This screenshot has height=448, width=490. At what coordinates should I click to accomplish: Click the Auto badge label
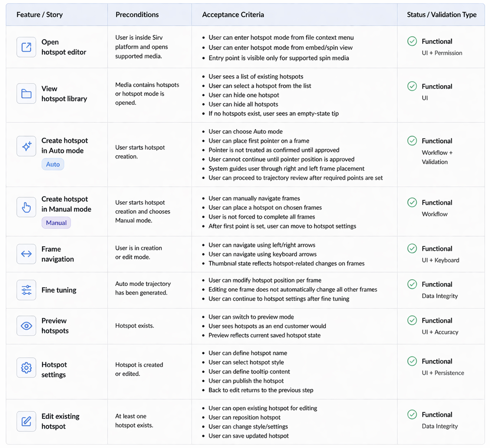(x=53, y=164)
